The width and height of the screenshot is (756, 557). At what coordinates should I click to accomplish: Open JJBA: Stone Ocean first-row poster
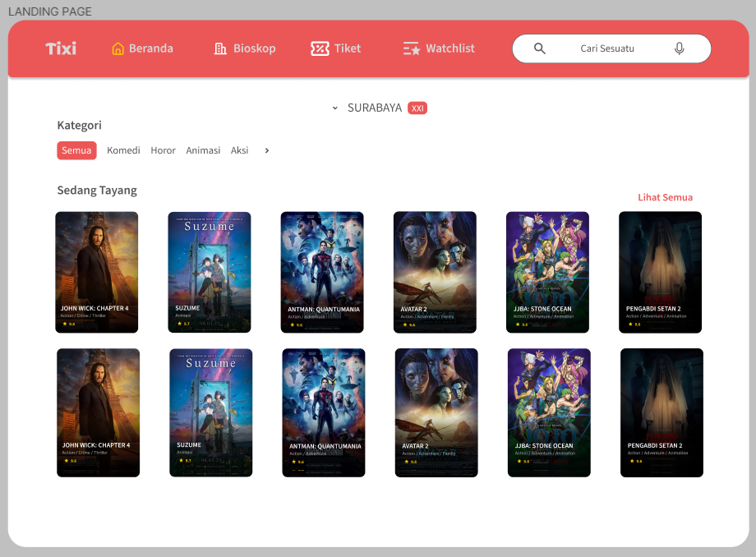(548, 272)
